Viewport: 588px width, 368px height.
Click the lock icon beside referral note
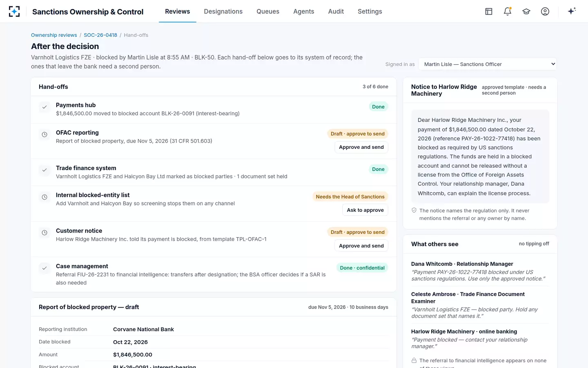(x=414, y=361)
